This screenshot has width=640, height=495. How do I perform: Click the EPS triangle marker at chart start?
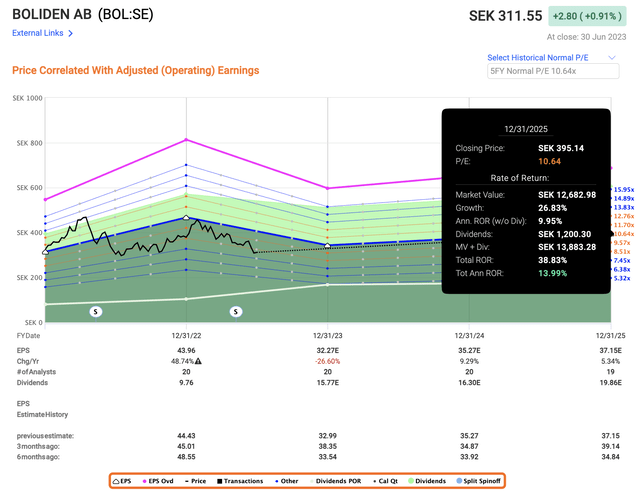click(x=45, y=252)
